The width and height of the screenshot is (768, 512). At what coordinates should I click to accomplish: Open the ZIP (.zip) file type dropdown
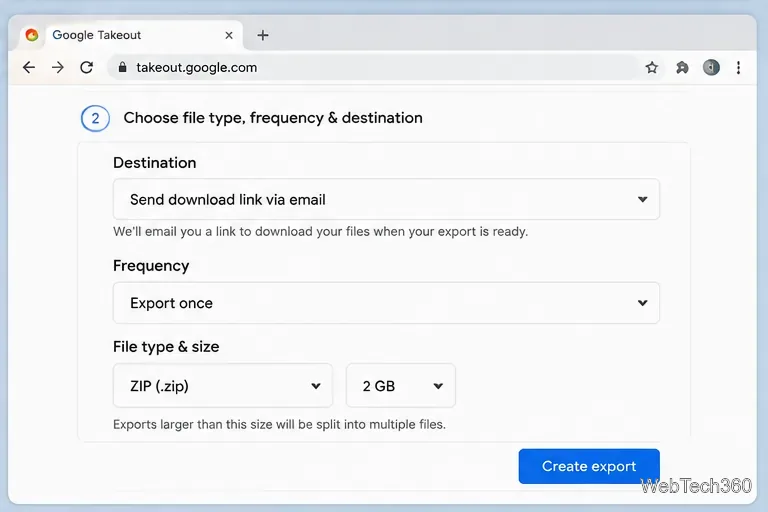point(223,386)
